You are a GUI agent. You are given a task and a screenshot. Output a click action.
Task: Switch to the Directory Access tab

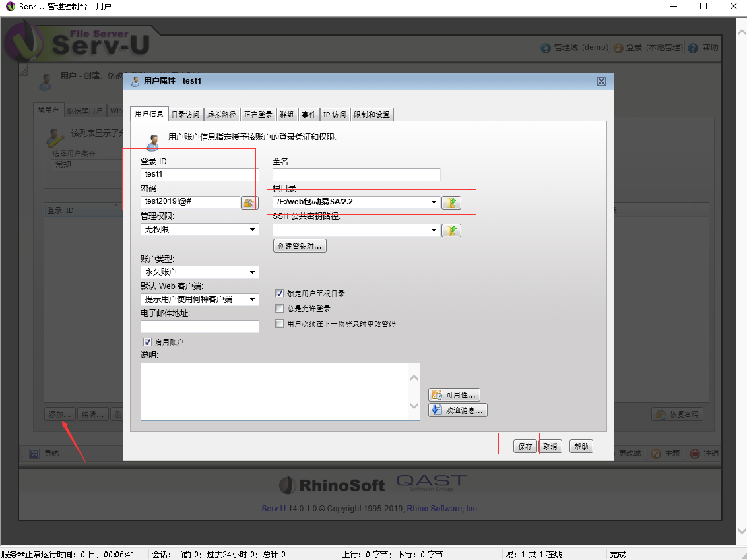pyautogui.click(x=185, y=115)
